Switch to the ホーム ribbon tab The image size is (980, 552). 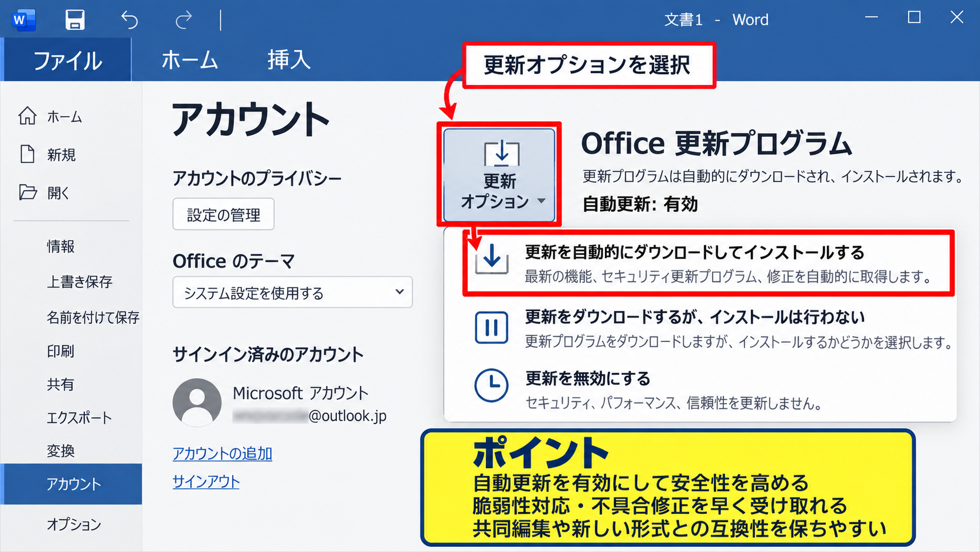[189, 60]
